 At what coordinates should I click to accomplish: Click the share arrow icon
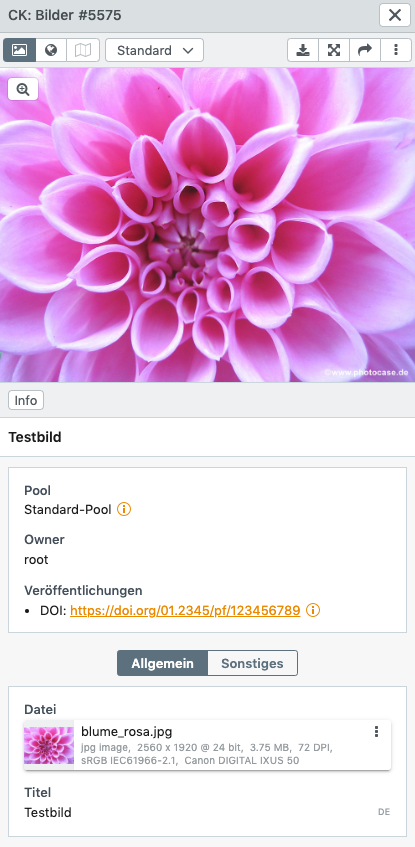coord(365,50)
